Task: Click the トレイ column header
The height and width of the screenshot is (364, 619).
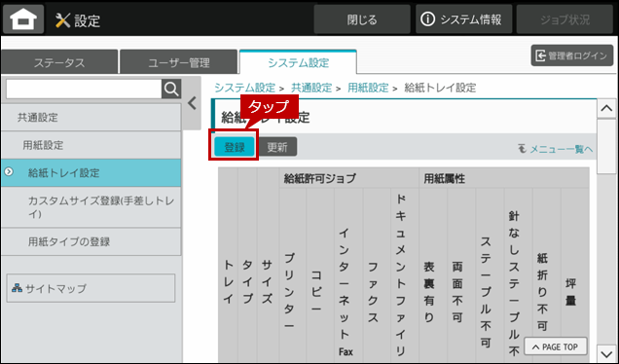Action: point(228,281)
